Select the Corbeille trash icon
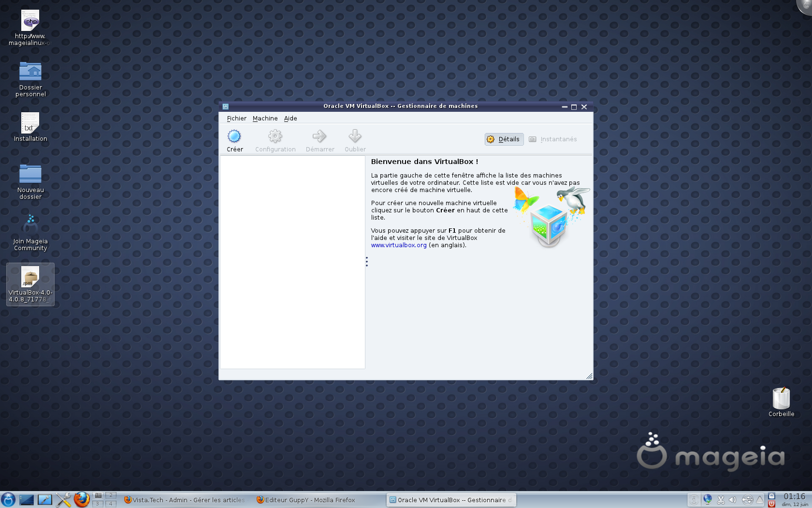The height and width of the screenshot is (508, 812). 781,402
